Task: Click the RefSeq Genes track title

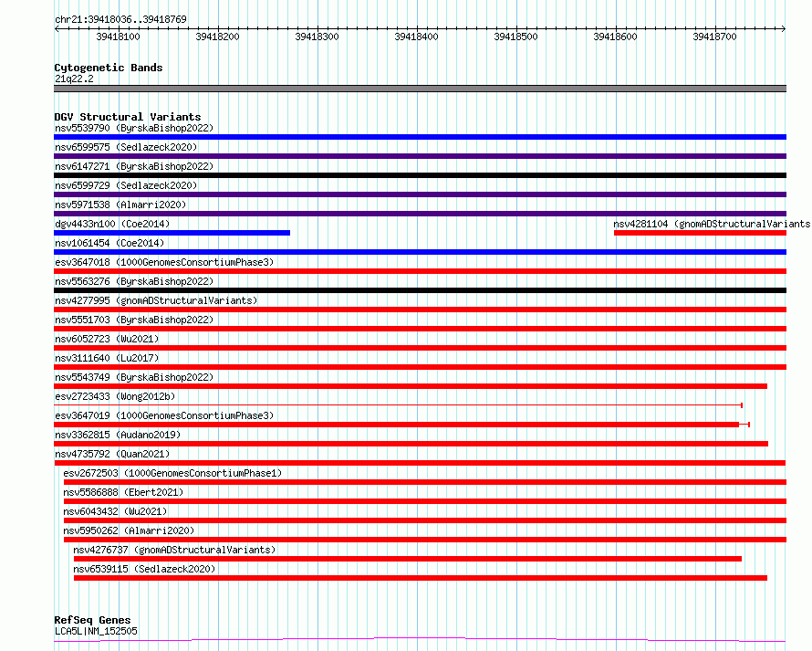Action: 92,620
